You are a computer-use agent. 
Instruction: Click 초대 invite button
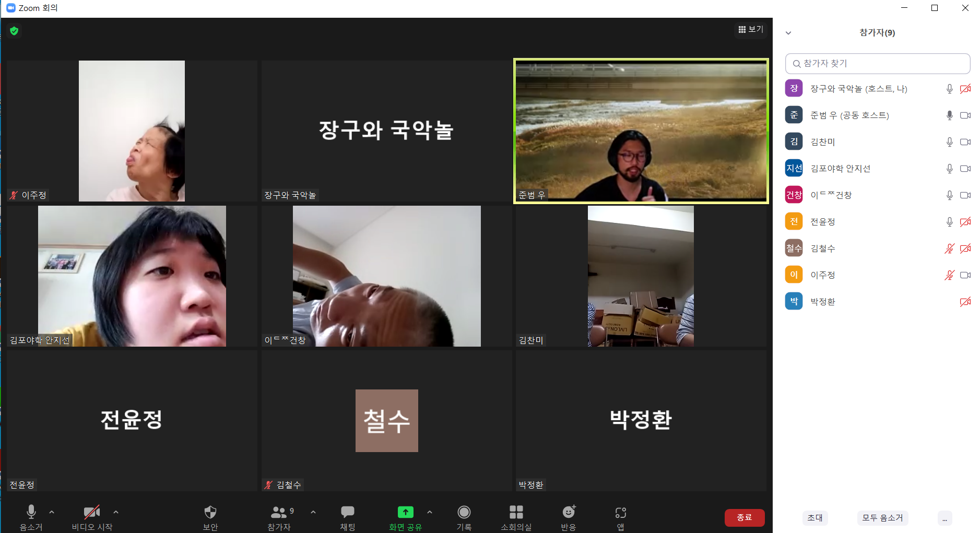coord(815,518)
